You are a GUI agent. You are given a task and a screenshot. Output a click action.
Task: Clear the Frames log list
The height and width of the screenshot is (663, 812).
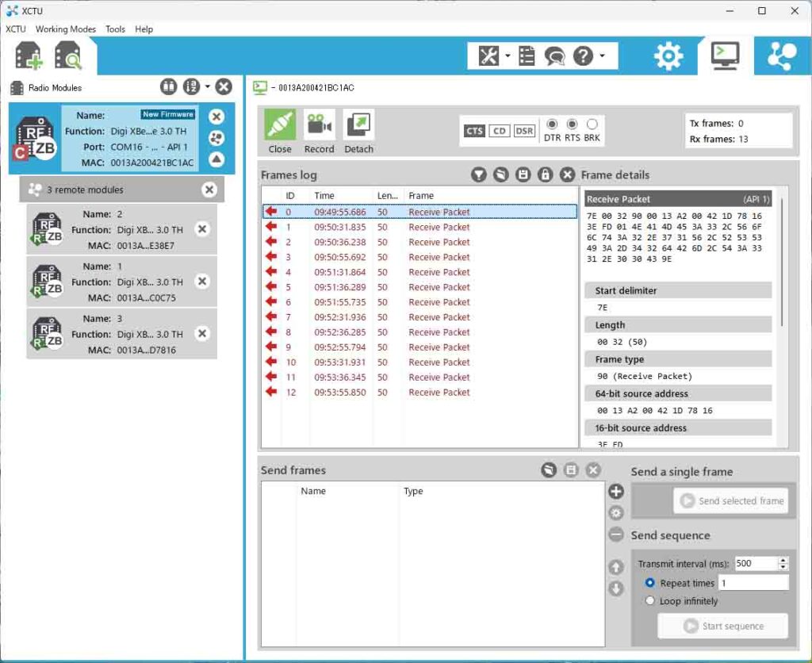567,174
